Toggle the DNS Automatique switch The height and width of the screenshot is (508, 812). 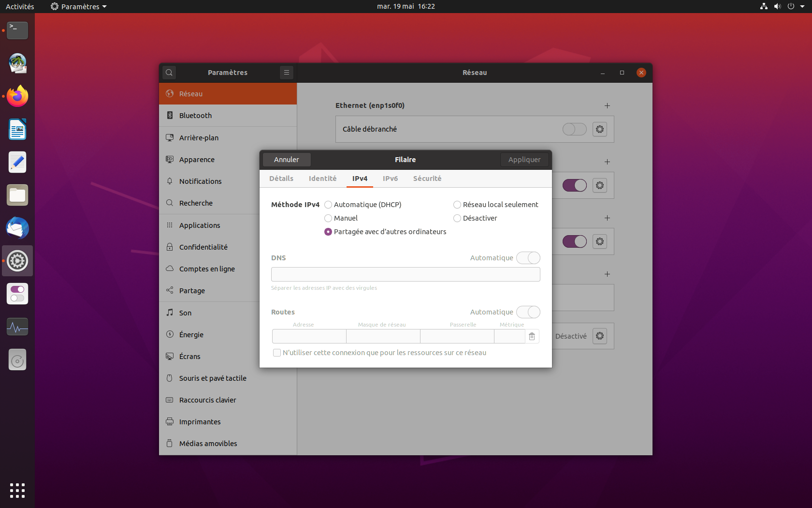click(x=528, y=258)
